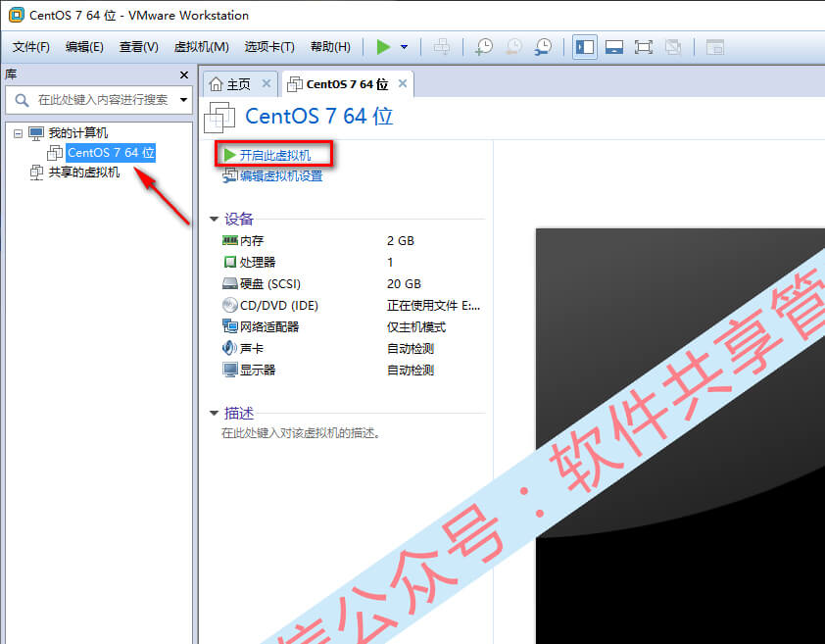Click the console view toolbar icon
The image size is (825, 644).
coord(715,47)
